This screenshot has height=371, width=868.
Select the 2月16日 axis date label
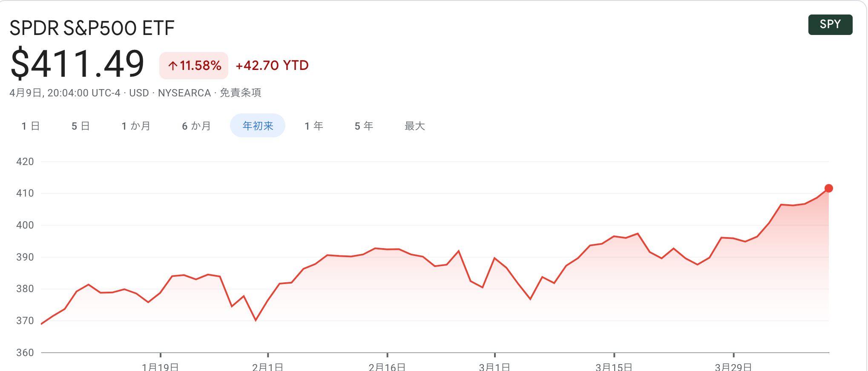pyautogui.click(x=387, y=366)
